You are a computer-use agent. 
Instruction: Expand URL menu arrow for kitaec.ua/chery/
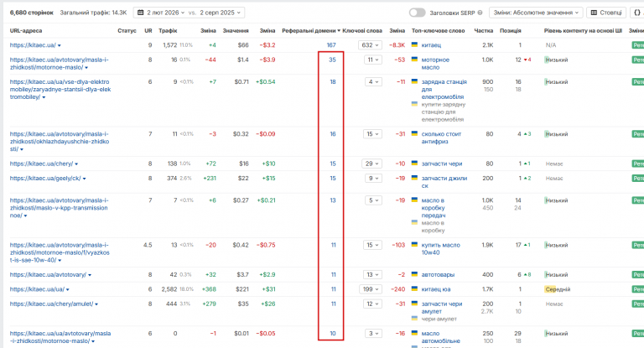pyautogui.click(x=77, y=164)
